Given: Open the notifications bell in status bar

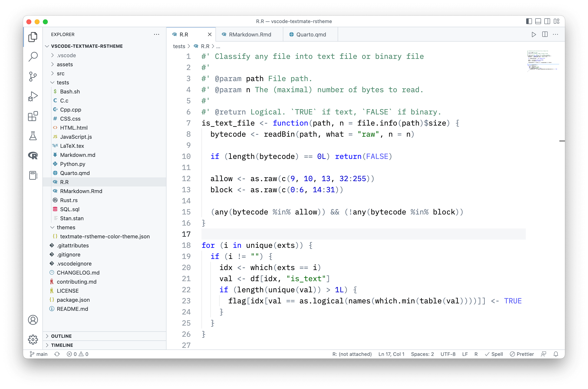Looking at the screenshot, I should pyautogui.click(x=556, y=354).
